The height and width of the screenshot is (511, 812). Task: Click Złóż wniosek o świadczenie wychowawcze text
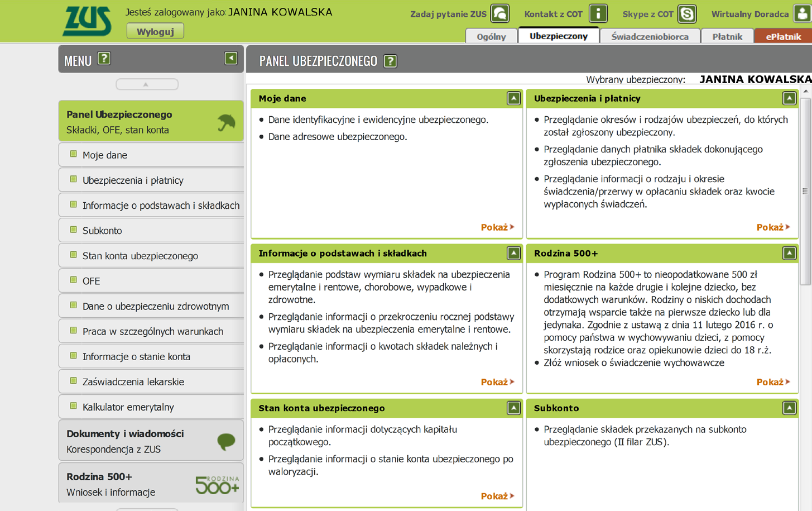coord(633,362)
